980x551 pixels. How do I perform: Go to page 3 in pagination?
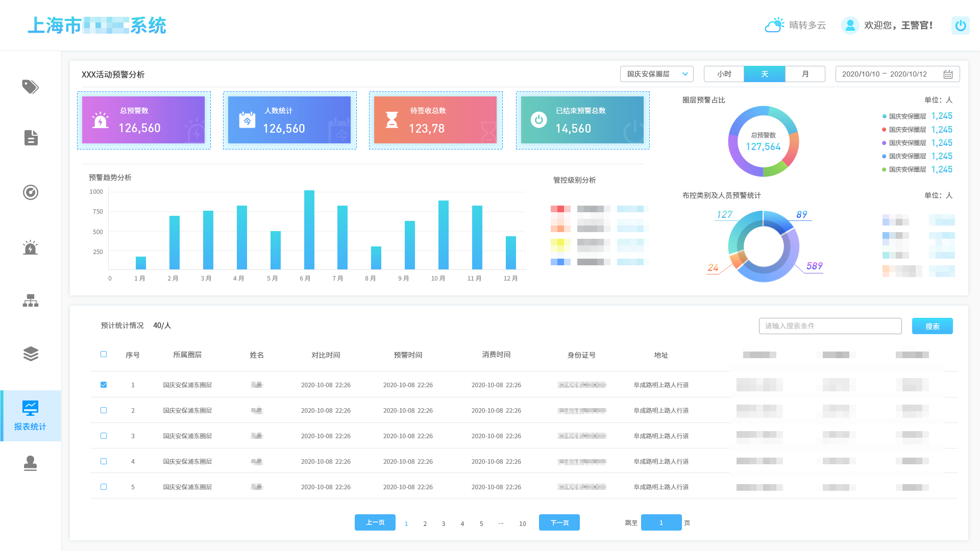pyautogui.click(x=444, y=523)
